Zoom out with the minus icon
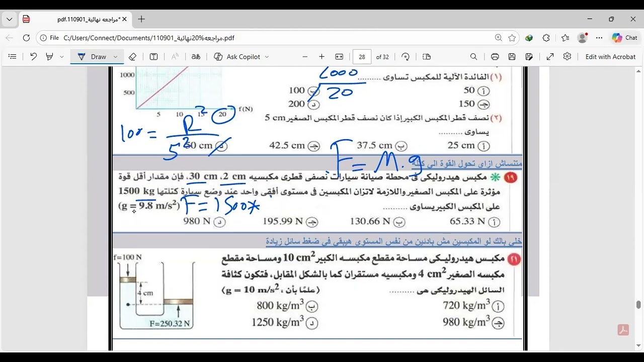Viewport: 644px width, 362px height. pos(305,57)
